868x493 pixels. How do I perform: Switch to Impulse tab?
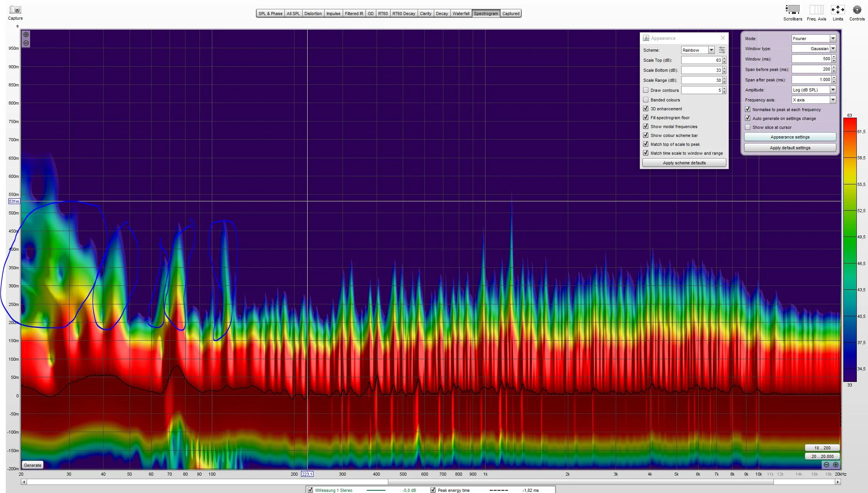coord(333,14)
